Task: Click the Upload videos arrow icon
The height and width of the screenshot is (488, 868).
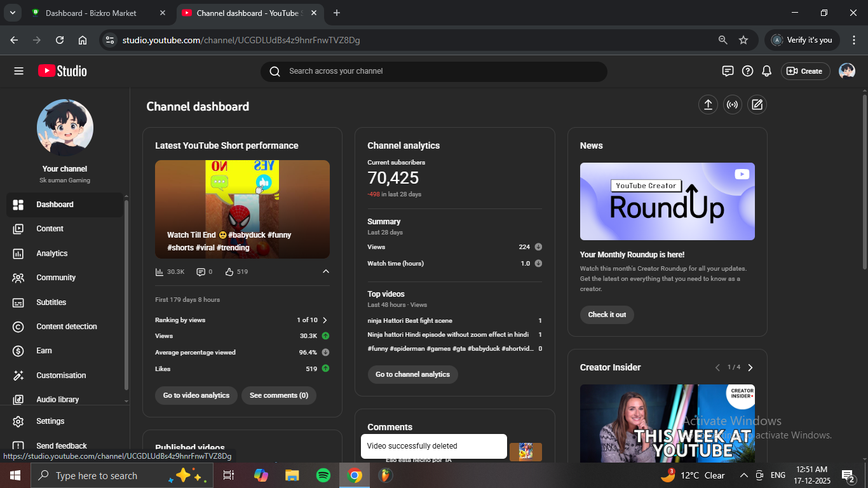Action: tap(708, 105)
